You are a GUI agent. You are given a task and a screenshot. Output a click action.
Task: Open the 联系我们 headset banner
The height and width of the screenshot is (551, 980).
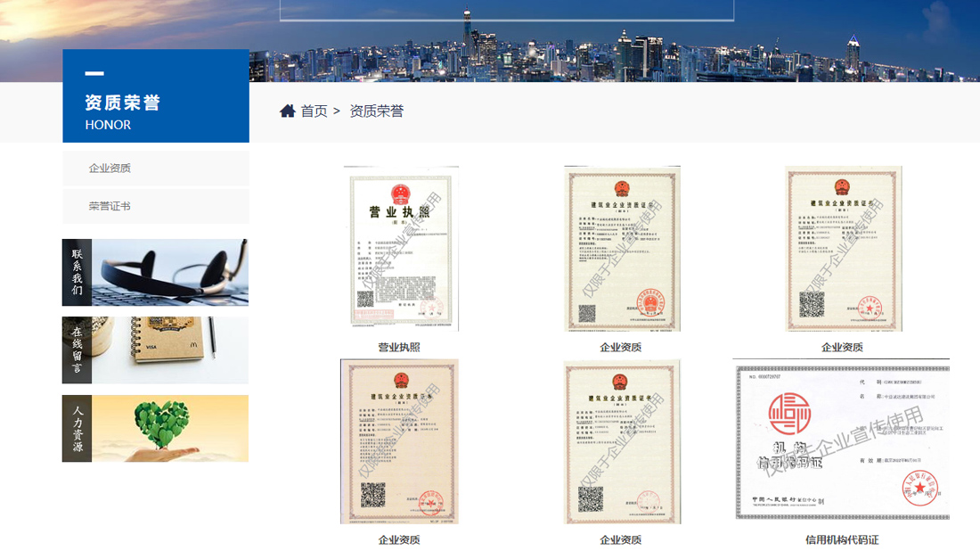tap(155, 272)
